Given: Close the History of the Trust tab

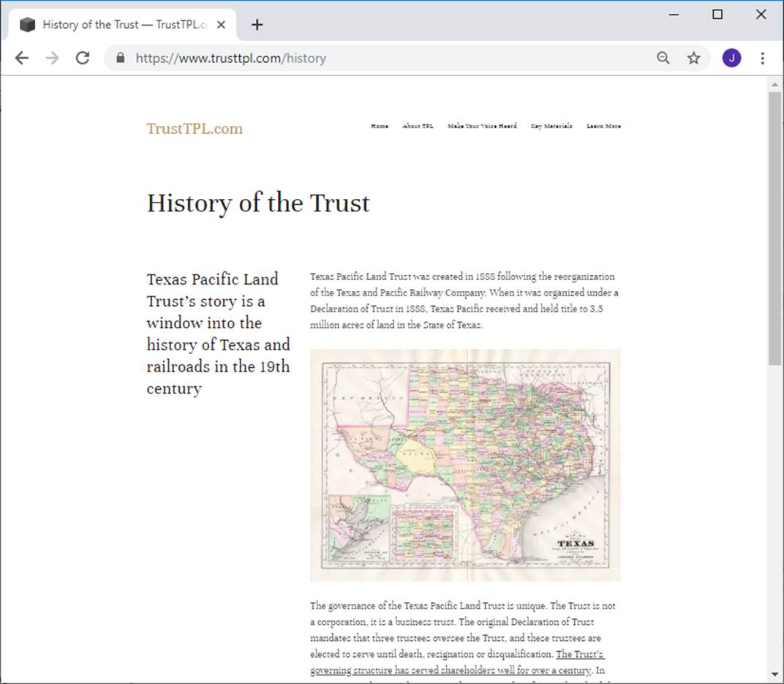Looking at the screenshot, I should (x=222, y=25).
